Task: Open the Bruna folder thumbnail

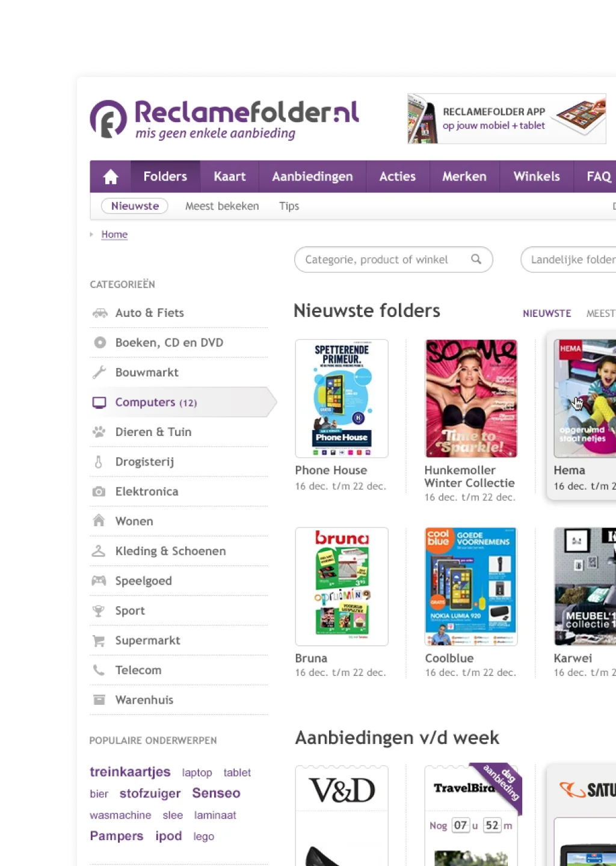Action: point(342,586)
